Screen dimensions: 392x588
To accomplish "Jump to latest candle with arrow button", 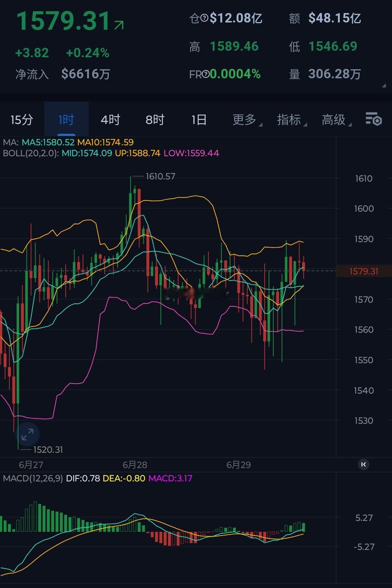I will click(x=364, y=464).
